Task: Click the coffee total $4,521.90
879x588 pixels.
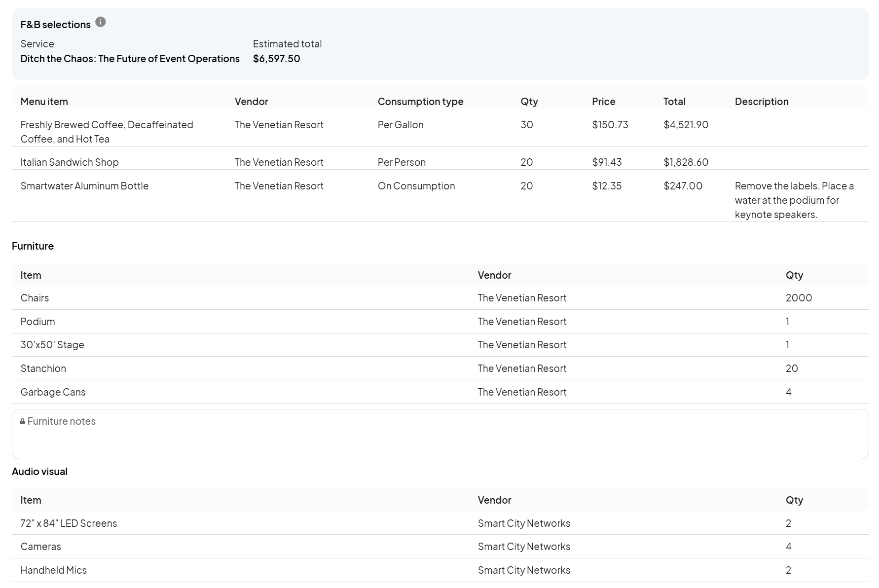Action: point(686,125)
